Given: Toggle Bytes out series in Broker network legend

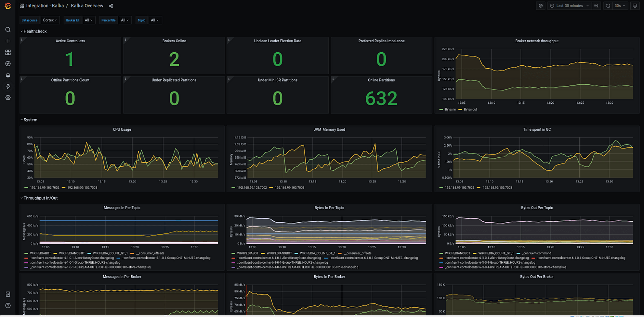Looking at the screenshot, I should (470, 109).
